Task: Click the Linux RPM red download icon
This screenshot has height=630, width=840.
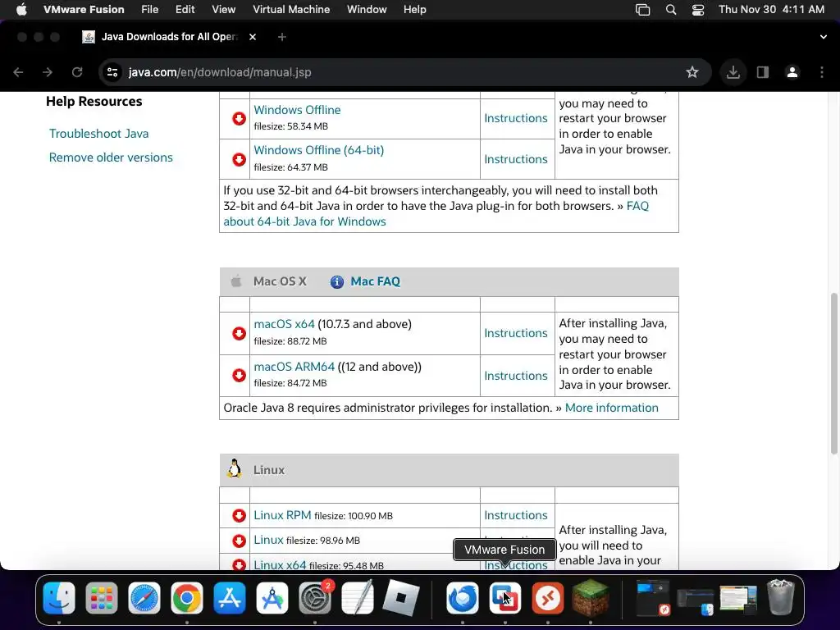Action: click(x=239, y=515)
